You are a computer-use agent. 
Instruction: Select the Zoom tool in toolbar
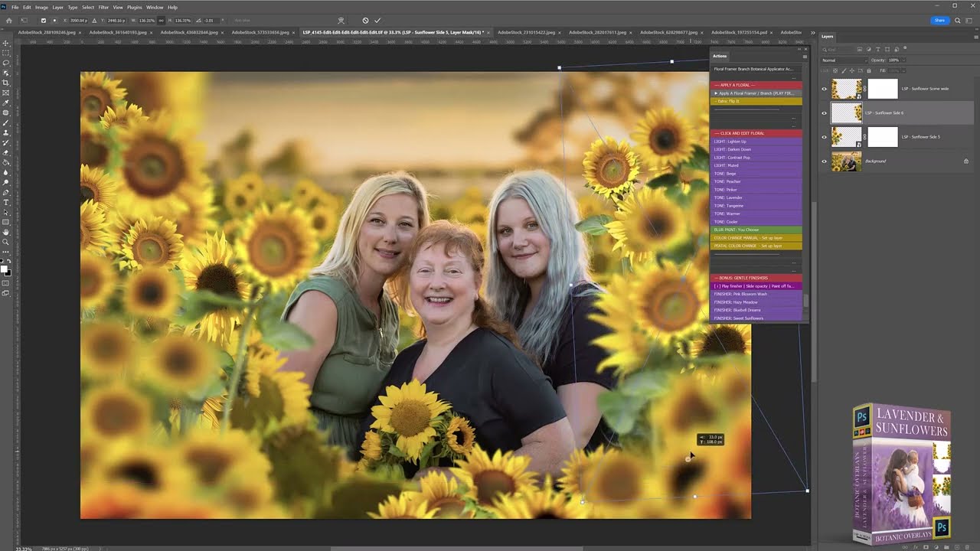point(6,242)
